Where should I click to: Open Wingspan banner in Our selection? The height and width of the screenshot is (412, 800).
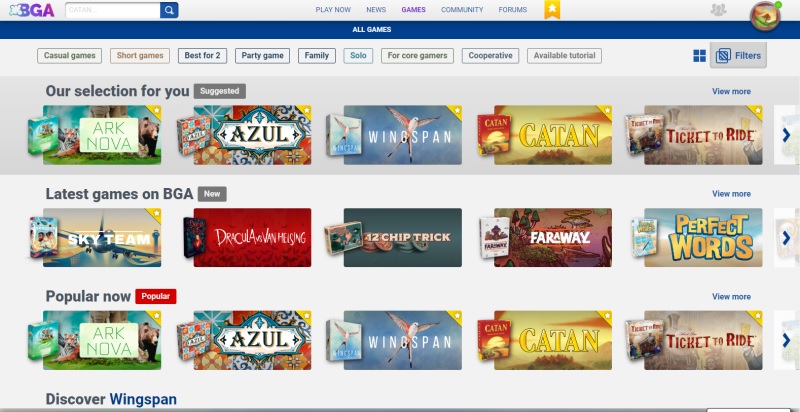click(403, 135)
